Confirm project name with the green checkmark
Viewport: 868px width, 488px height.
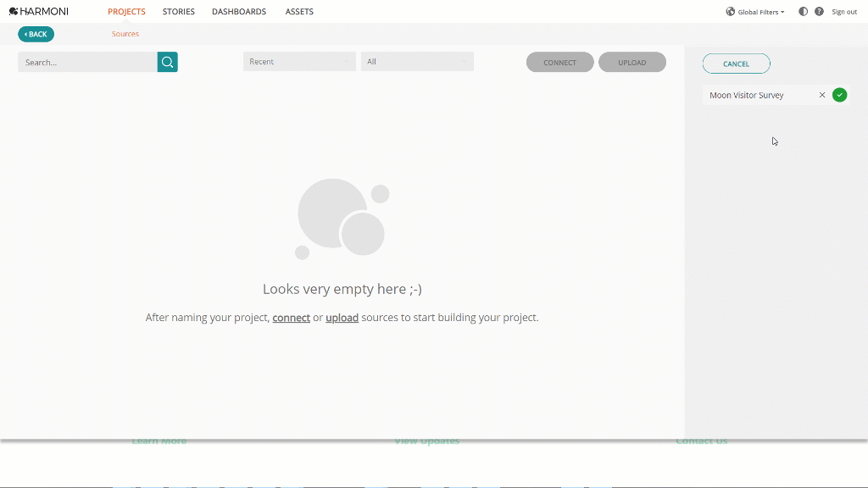840,95
